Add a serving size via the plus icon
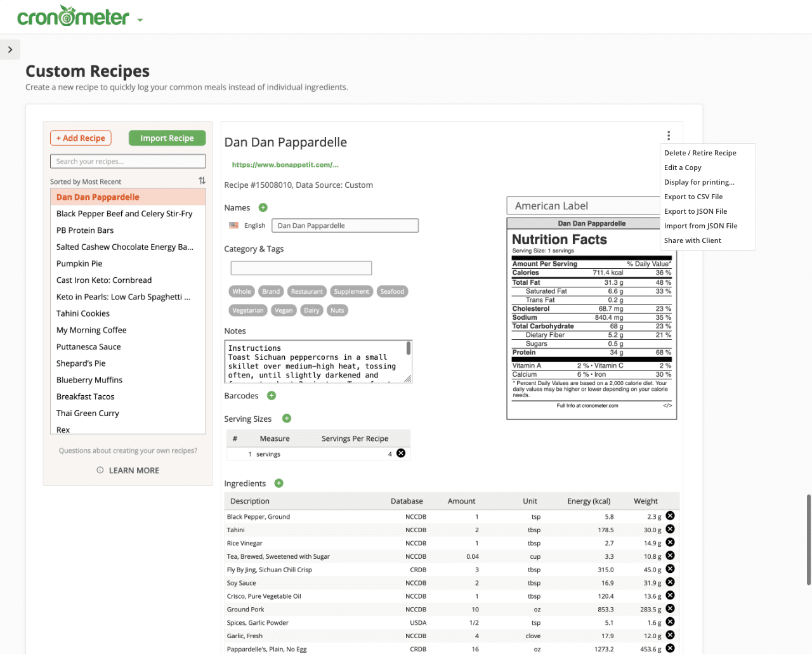 coord(286,418)
